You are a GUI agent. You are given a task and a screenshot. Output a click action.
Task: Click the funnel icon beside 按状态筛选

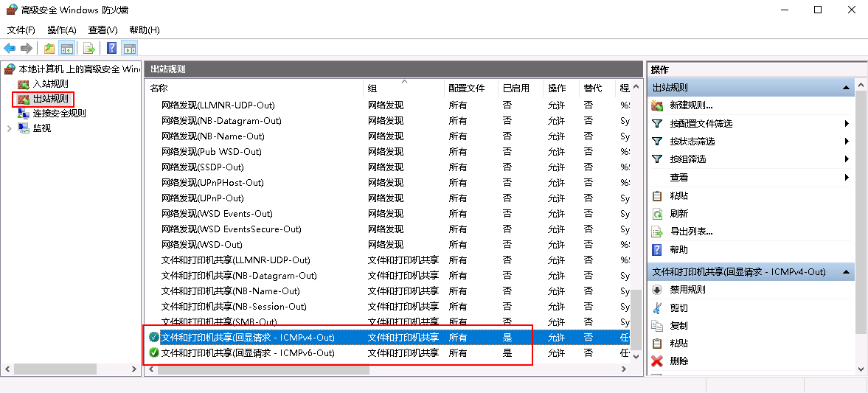(657, 141)
